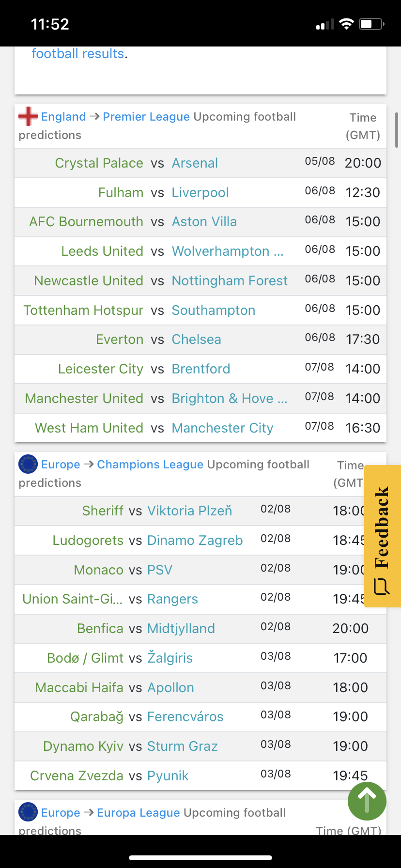Tap the green scroll-to-top arrow button
The height and width of the screenshot is (868, 401).
[x=367, y=801]
